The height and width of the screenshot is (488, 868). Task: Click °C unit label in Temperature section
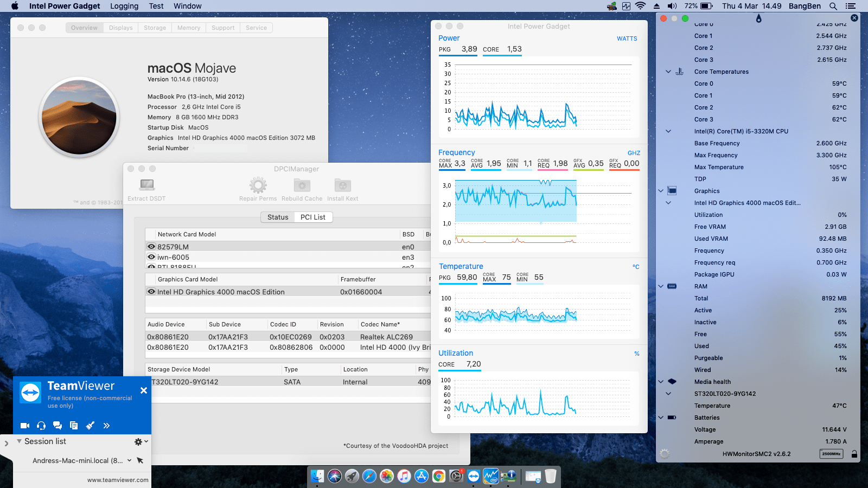click(x=636, y=267)
